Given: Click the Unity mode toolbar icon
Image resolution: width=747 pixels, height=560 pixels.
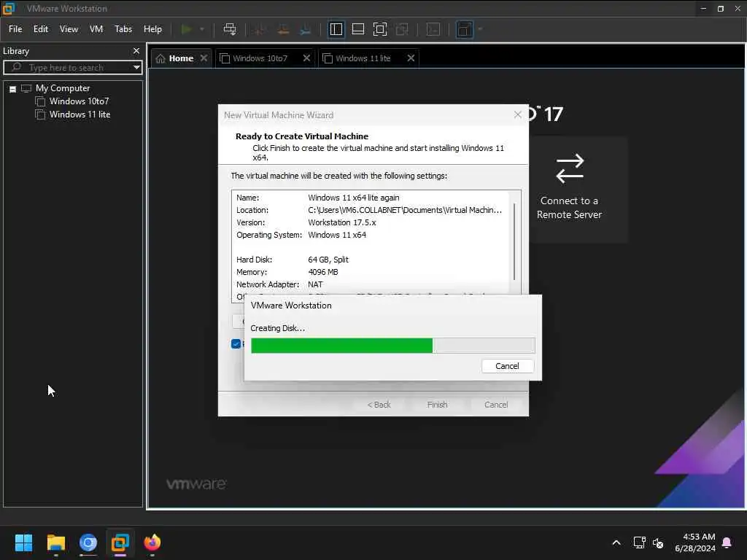Looking at the screenshot, I should click(x=402, y=29).
